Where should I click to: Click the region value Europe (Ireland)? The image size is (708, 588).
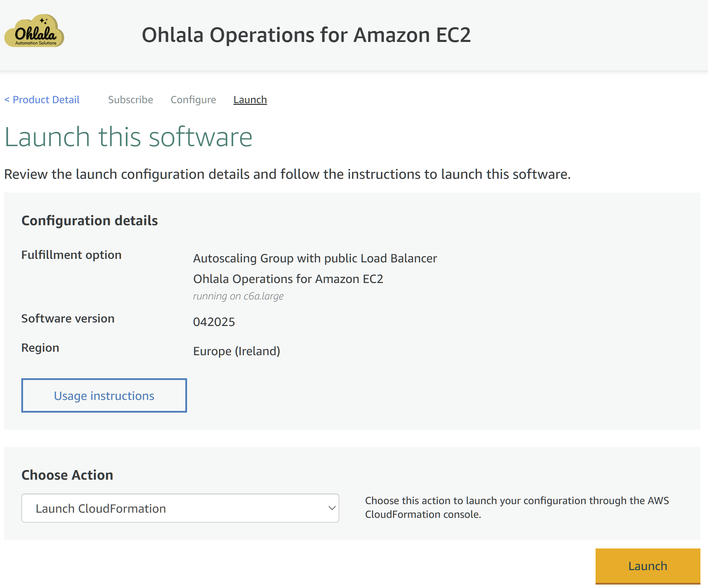pyautogui.click(x=237, y=351)
